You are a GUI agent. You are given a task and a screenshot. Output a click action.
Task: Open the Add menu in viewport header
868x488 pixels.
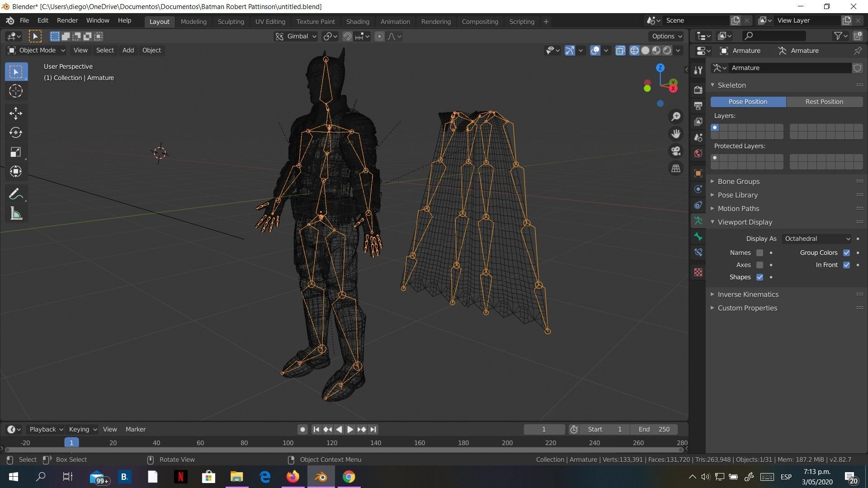point(128,50)
